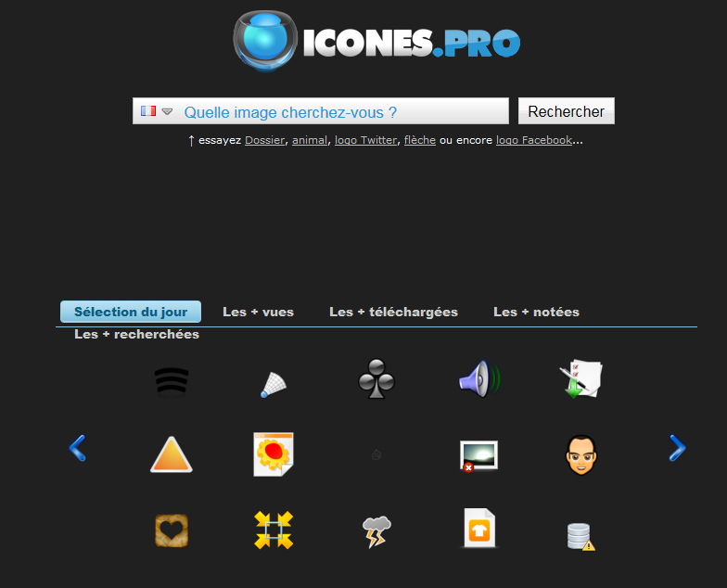The width and height of the screenshot is (727, 588).
Task: Show next icons with right arrow
Action: click(677, 448)
